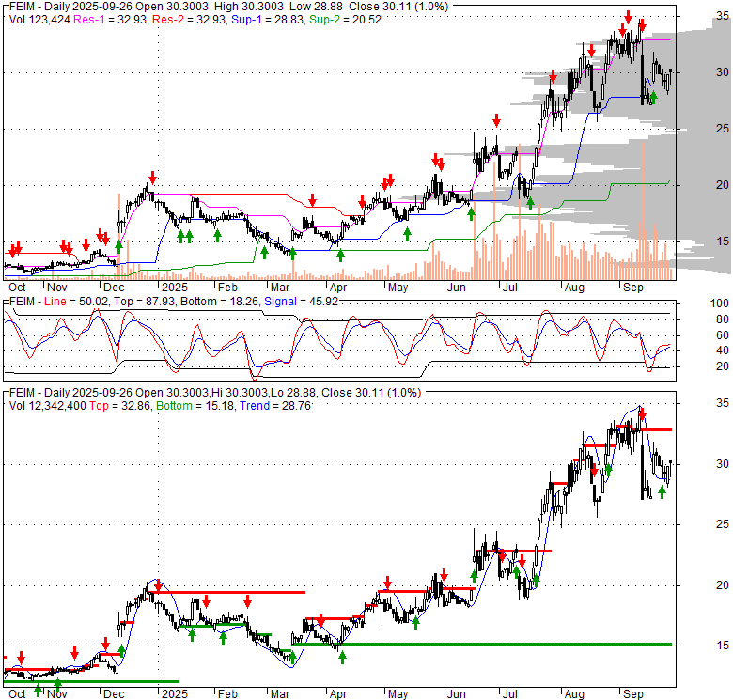Click 'Jul' on the top chart date axis
Viewport: 733px width, 700px height.
510,288
